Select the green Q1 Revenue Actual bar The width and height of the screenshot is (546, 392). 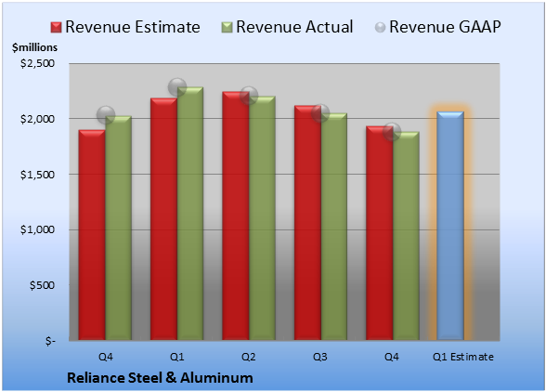[x=190, y=214]
